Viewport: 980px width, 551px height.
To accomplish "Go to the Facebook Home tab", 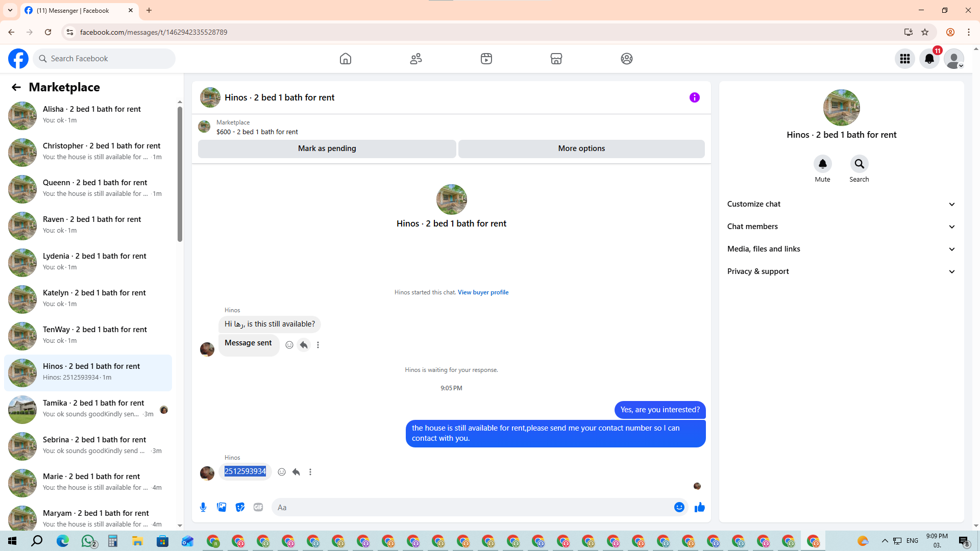I will coord(346,59).
